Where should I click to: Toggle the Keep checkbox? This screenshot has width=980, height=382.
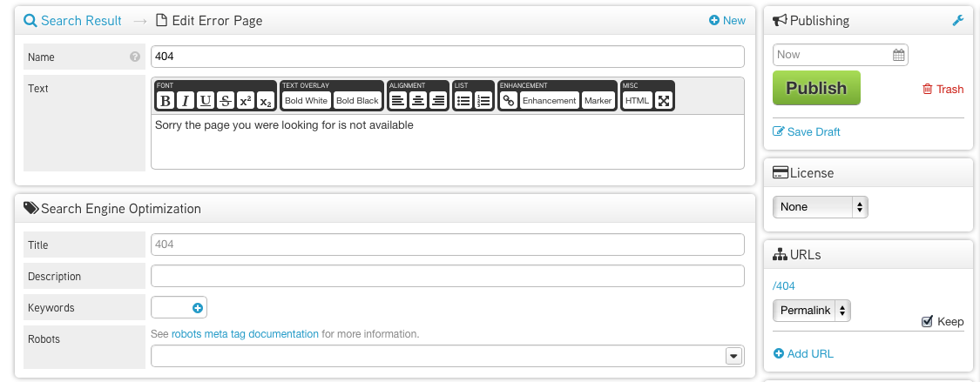(x=928, y=321)
